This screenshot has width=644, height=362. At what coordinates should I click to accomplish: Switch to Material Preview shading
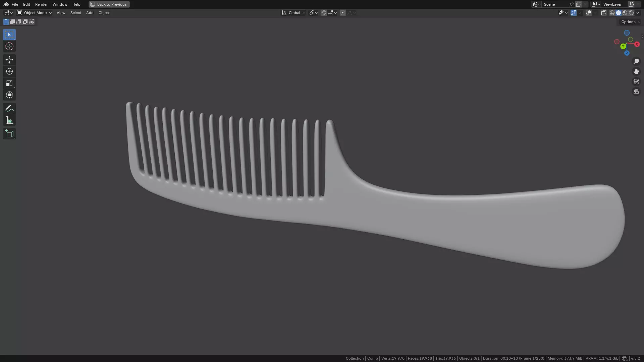(x=625, y=13)
